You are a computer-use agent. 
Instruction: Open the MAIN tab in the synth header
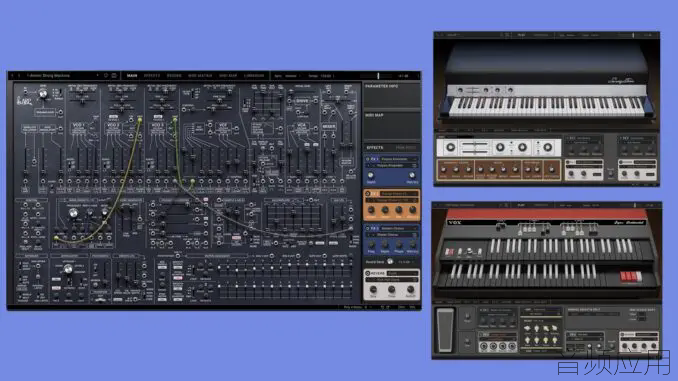point(132,76)
